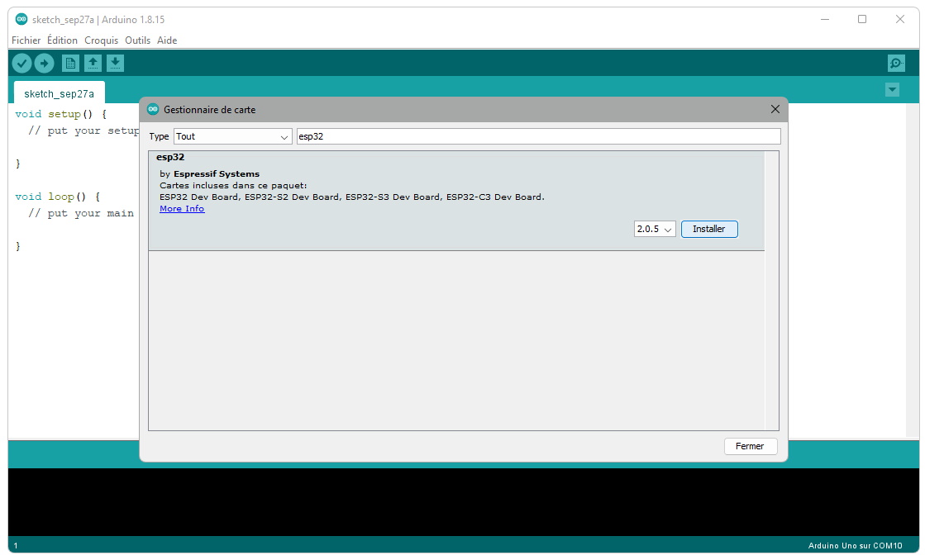
Task: Click the Upload arrow icon
Action: [x=44, y=63]
